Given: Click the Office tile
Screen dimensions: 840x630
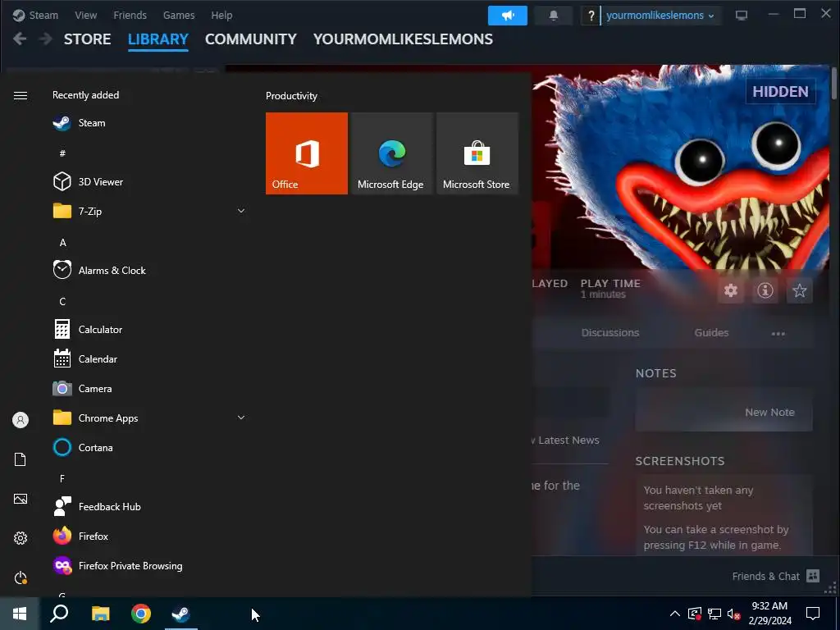Looking at the screenshot, I should click(x=307, y=153).
